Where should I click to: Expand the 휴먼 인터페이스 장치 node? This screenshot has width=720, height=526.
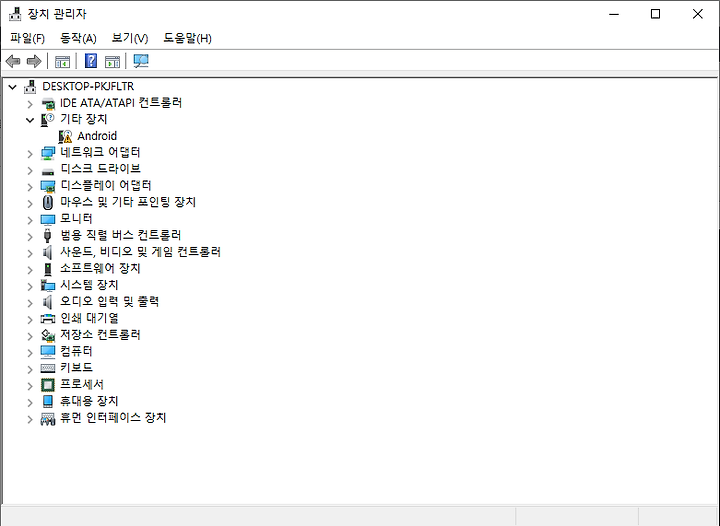[x=30, y=419]
